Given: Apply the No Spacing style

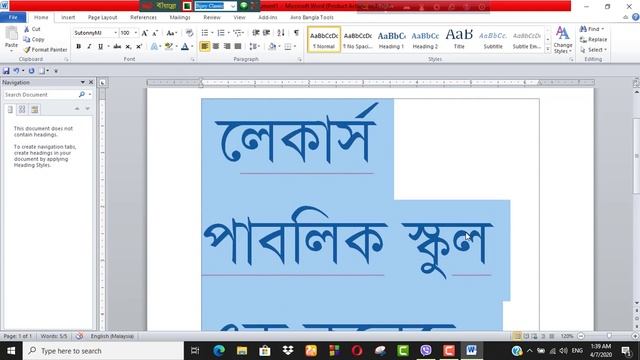Looking at the screenshot, I should coord(358,40).
